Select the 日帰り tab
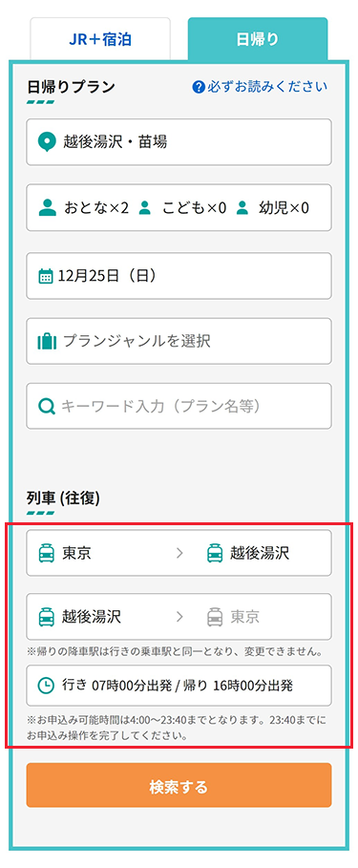358x868 pixels. [x=258, y=39]
